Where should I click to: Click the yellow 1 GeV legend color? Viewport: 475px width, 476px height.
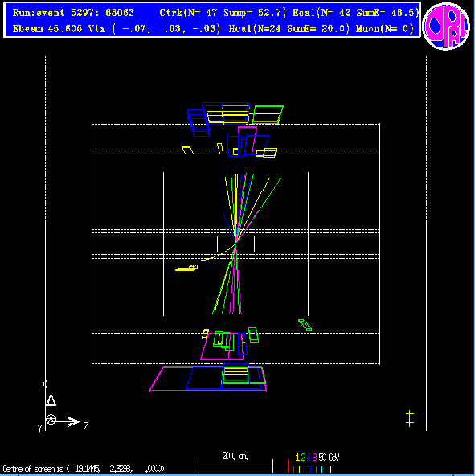click(297, 458)
